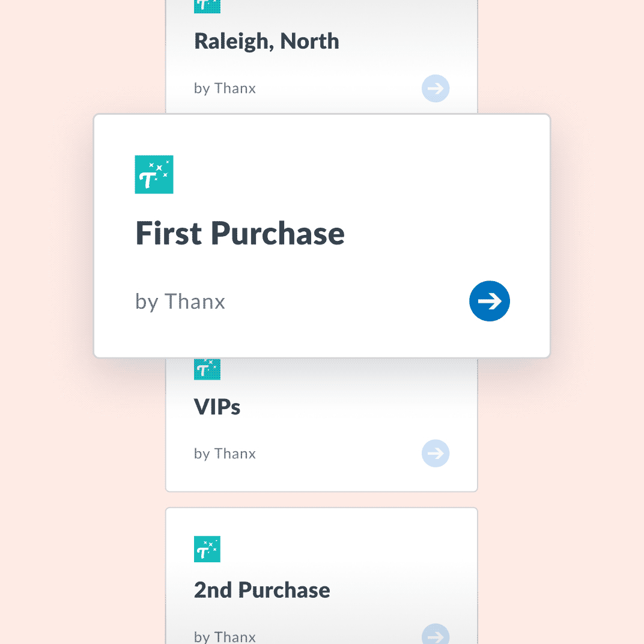The height and width of the screenshot is (644, 644).
Task: Open First Purchase with the blue arrow button
Action: (x=489, y=301)
